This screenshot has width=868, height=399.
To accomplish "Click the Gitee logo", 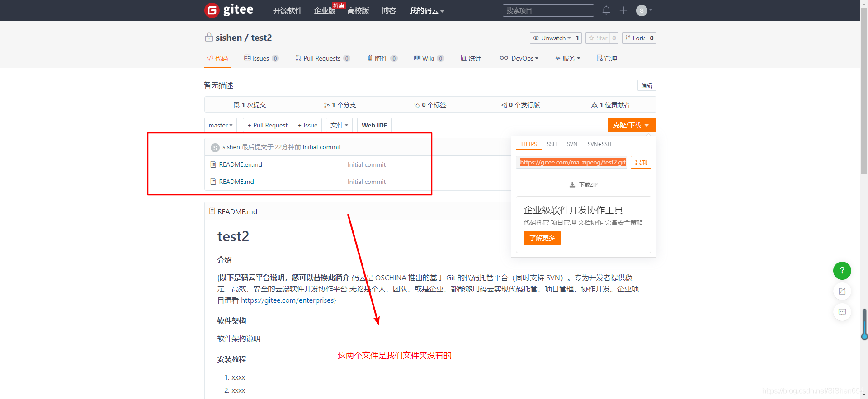I will (x=229, y=10).
